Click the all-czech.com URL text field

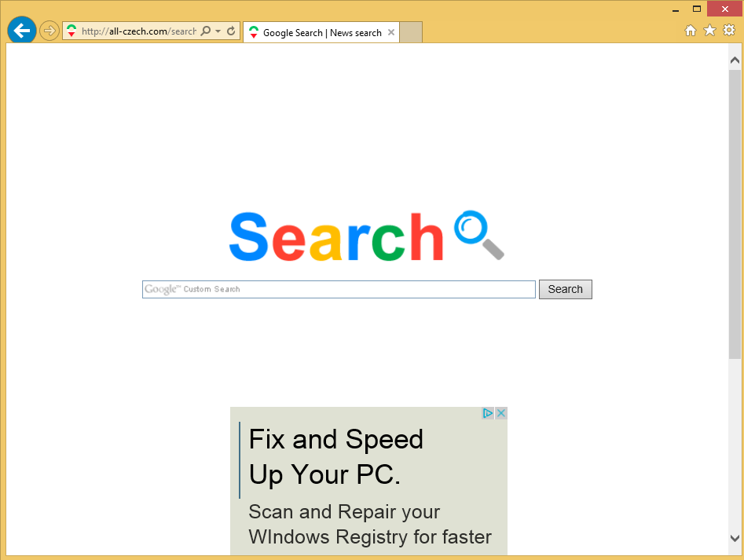point(138,31)
